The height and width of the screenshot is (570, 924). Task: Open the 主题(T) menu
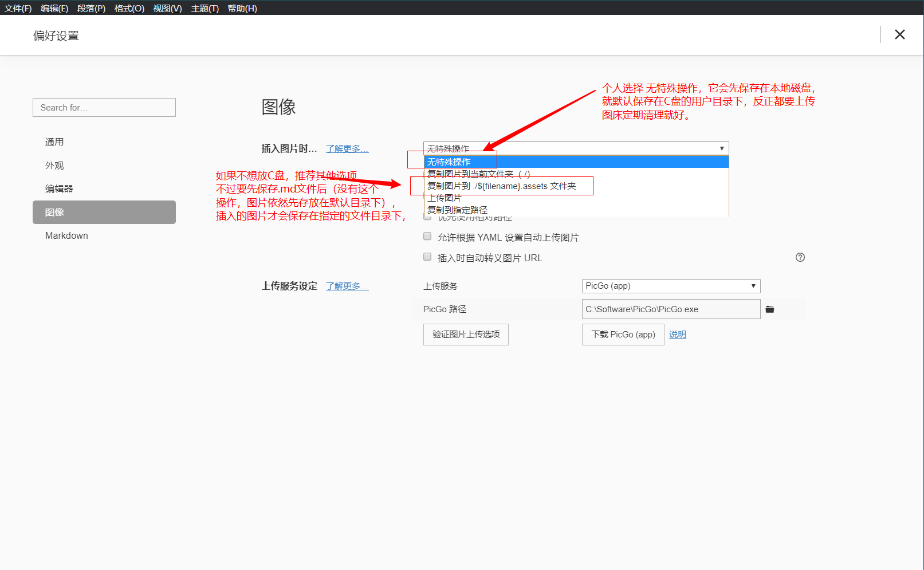(205, 9)
